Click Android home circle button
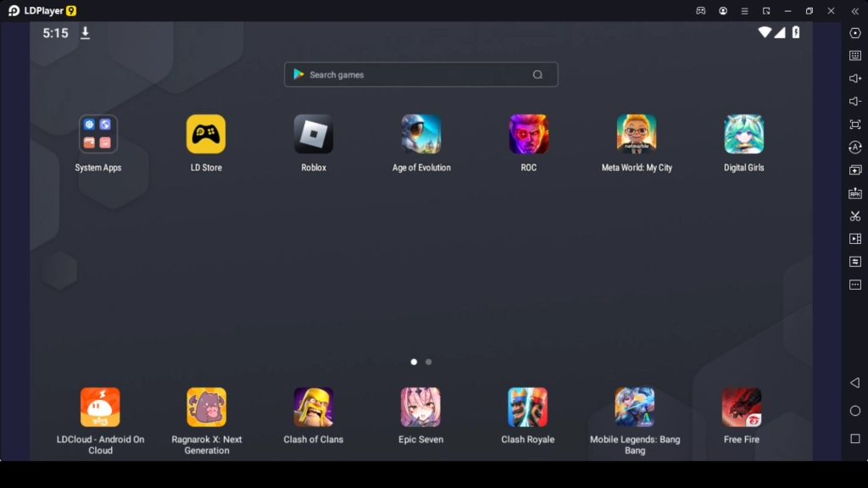The image size is (868, 488). coord(855,411)
